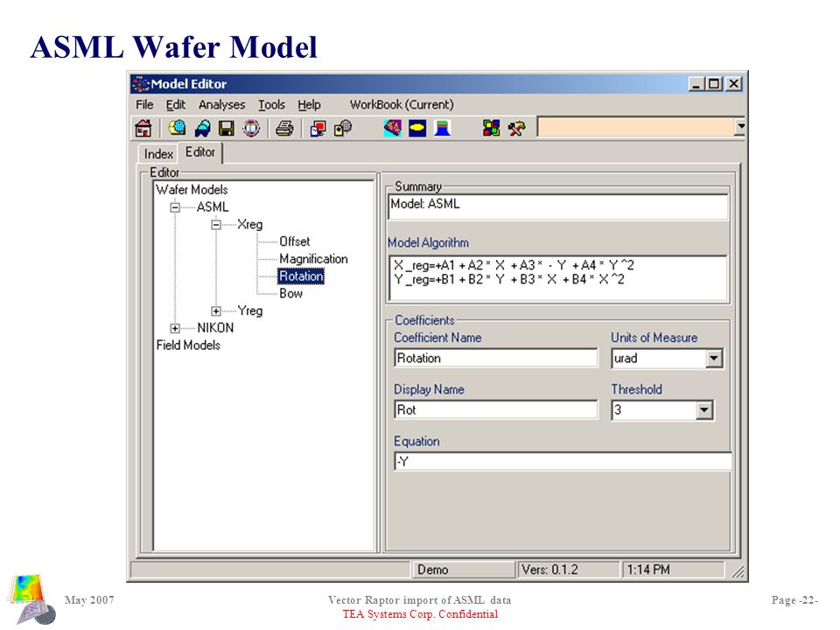The image size is (840, 630).
Task: Select the ASML model label
Action: [212, 206]
